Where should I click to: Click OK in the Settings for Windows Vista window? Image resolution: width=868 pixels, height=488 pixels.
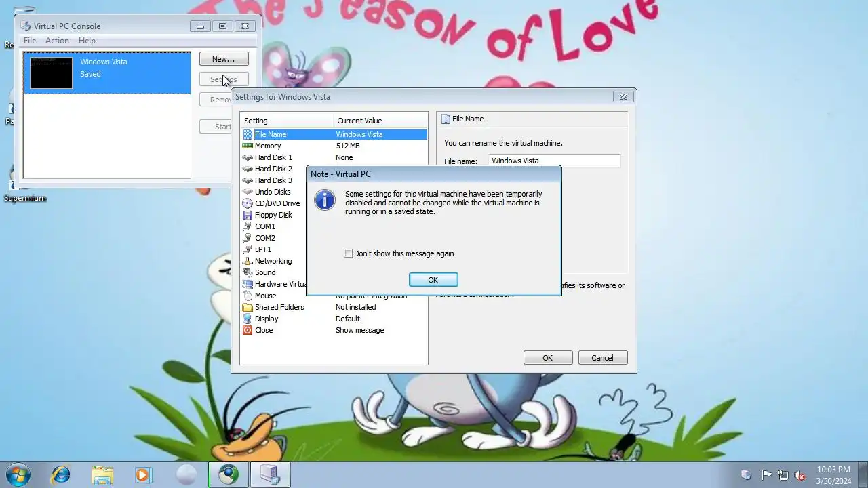point(548,358)
